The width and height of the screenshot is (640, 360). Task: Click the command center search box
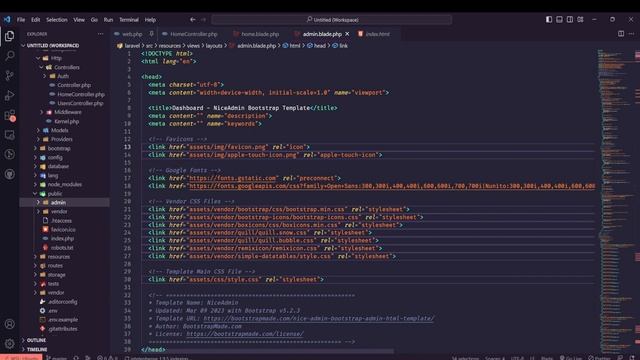332,20
